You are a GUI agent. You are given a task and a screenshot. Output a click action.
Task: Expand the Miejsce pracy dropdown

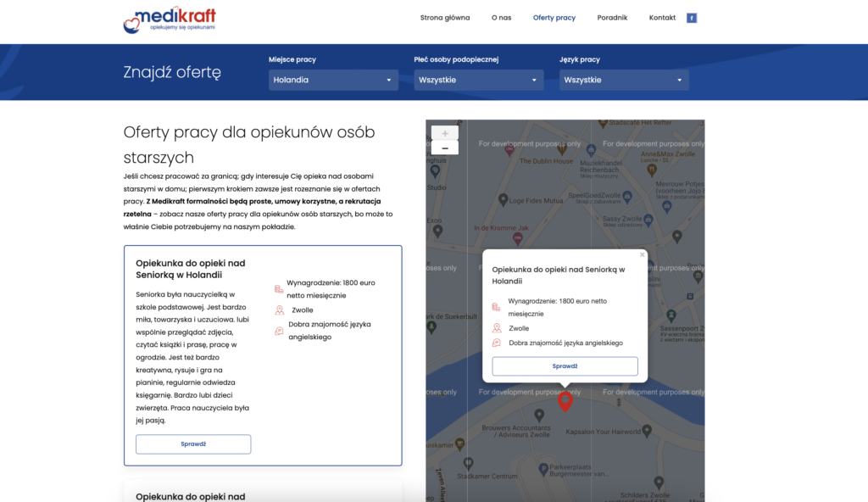pyautogui.click(x=333, y=80)
